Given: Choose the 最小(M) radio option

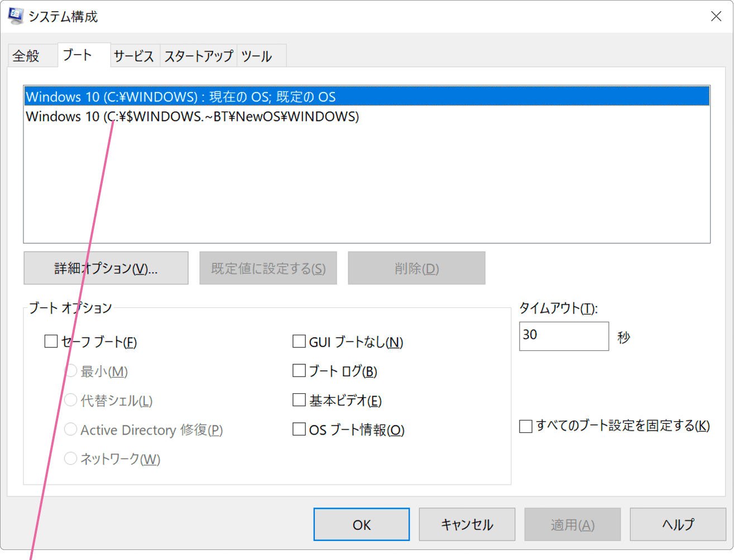Looking at the screenshot, I should pos(71,371).
